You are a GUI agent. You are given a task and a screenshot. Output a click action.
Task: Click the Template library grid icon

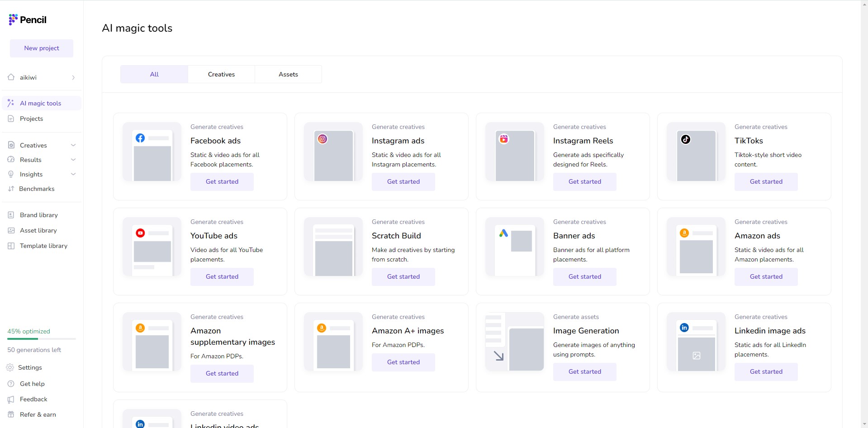11,246
